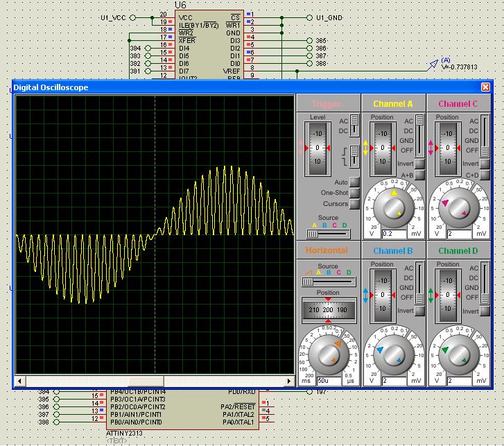Toggle Invert for Channel B
Screen dimensions: 504x446
point(420,311)
